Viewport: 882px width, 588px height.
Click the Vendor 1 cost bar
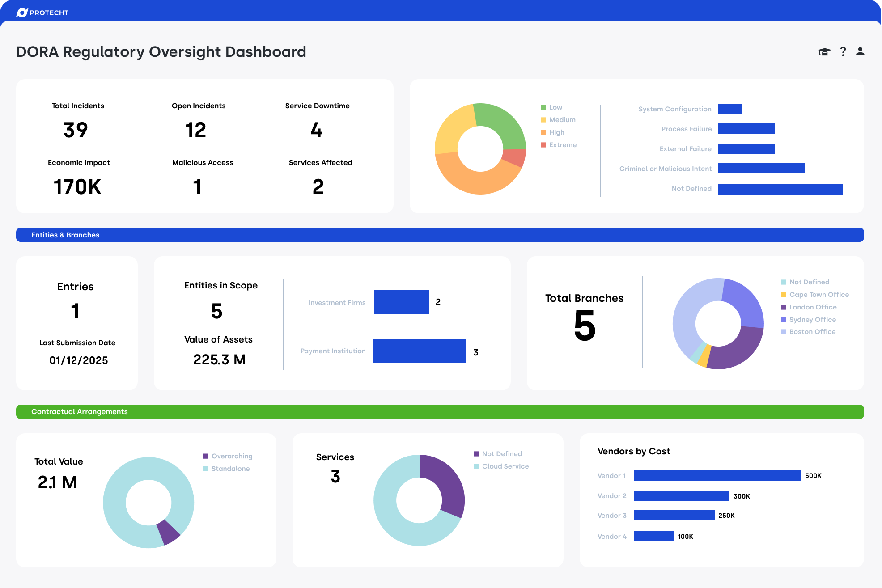click(x=717, y=476)
